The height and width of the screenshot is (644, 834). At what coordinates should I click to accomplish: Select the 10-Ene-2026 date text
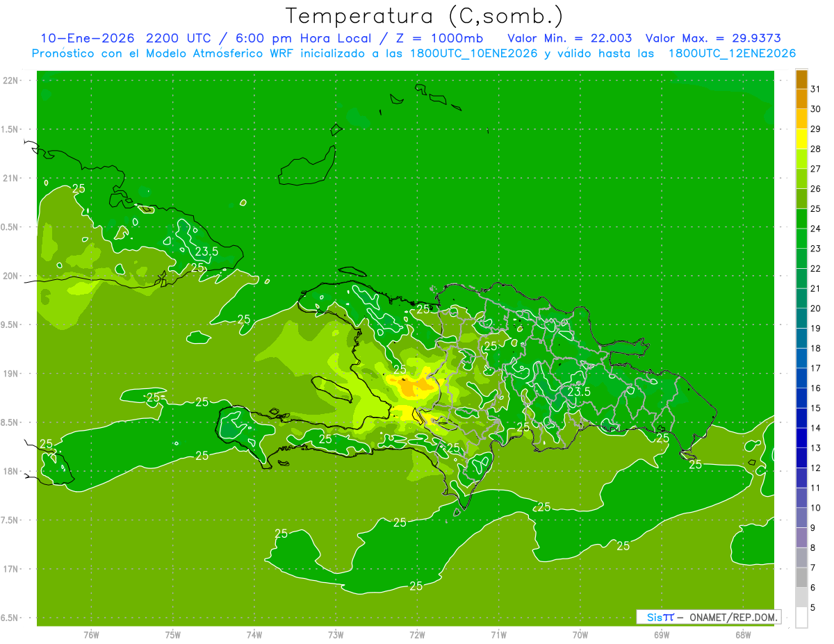click(x=87, y=38)
